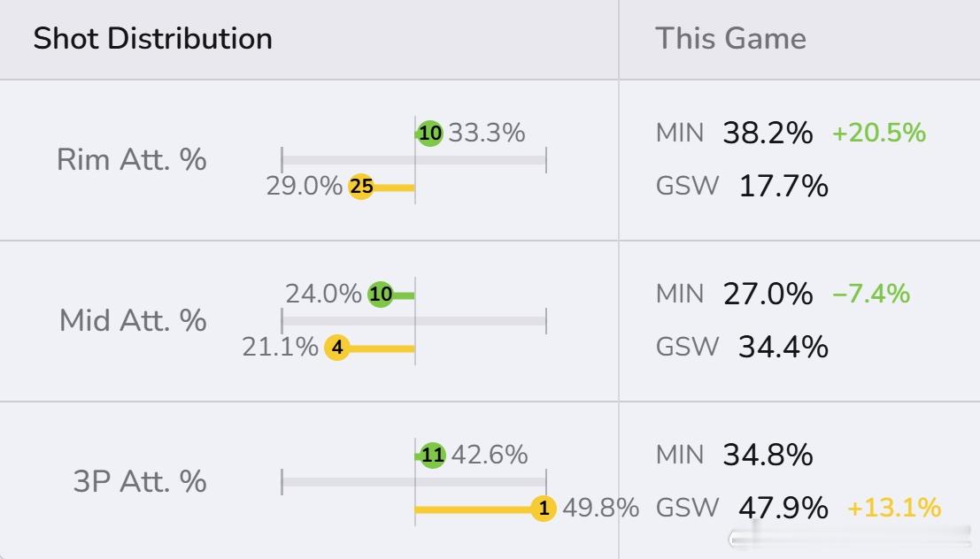Click green rank badge 10 in Rim Att. row
The image size is (980, 559).
tap(430, 134)
